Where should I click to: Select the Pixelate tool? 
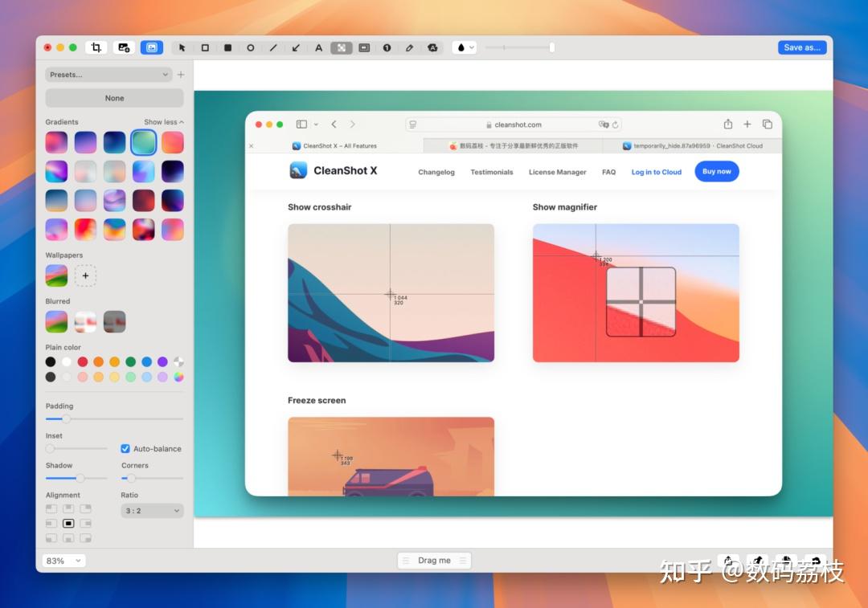[342, 48]
